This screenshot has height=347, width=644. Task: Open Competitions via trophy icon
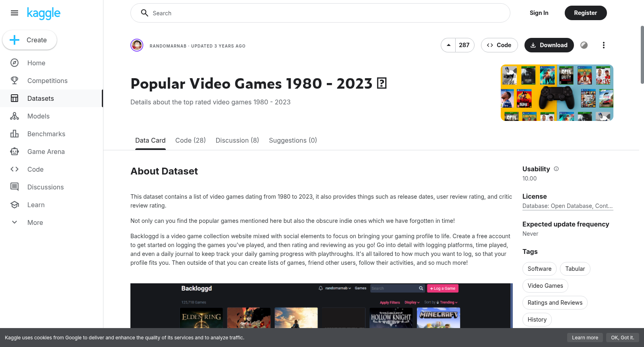[x=14, y=81]
